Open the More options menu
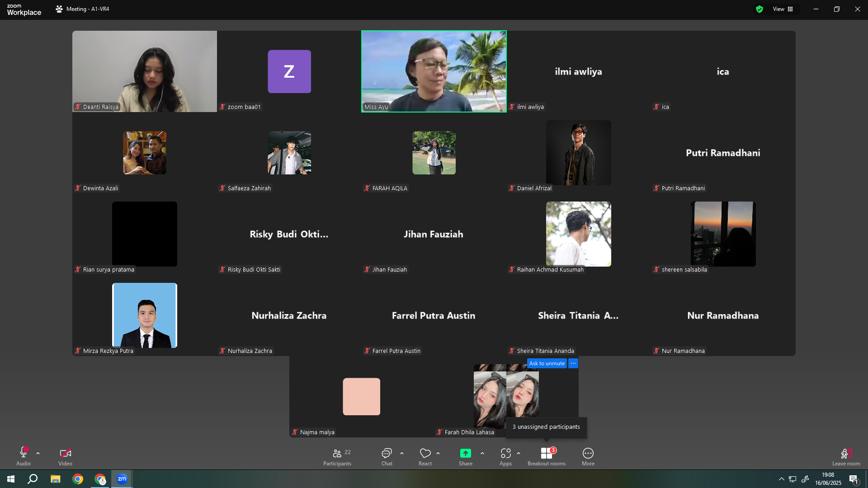The height and width of the screenshot is (488, 868). [588, 456]
